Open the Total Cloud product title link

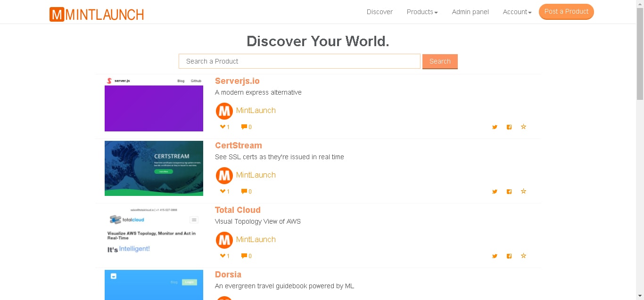click(238, 210)
